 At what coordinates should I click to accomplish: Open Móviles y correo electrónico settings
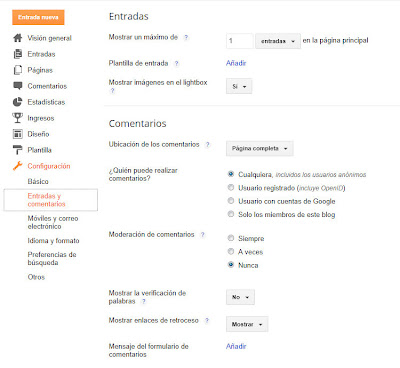[x=53, y=222]
